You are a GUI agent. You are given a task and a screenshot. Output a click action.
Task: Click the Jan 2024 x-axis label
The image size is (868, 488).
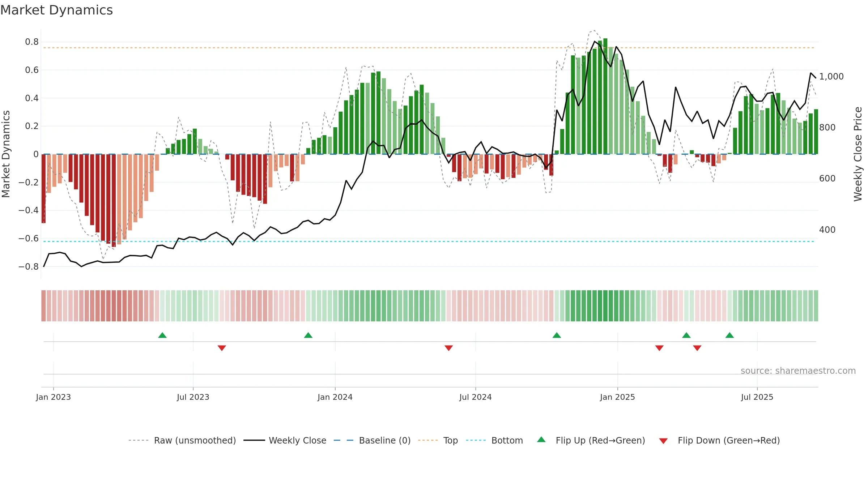pos(335,397)
